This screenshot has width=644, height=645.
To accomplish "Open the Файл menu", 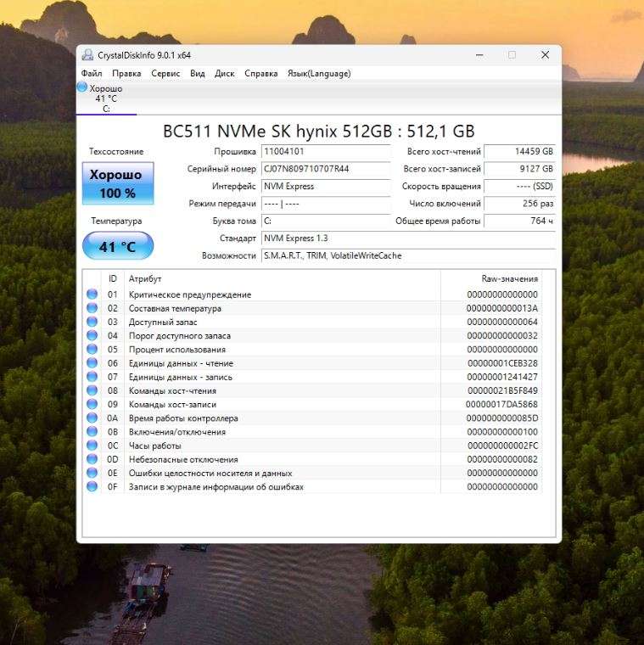I will pos(92,74).
